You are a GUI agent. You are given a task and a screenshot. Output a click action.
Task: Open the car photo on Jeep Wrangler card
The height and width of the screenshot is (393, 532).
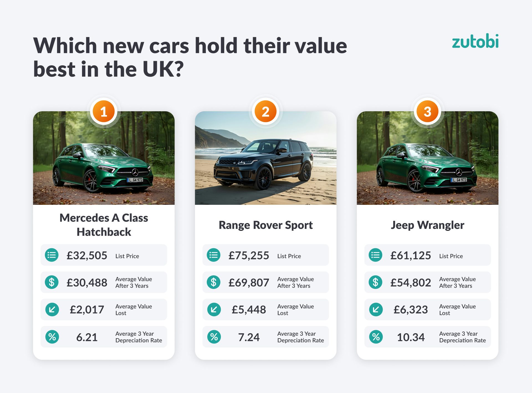[427, 163]
